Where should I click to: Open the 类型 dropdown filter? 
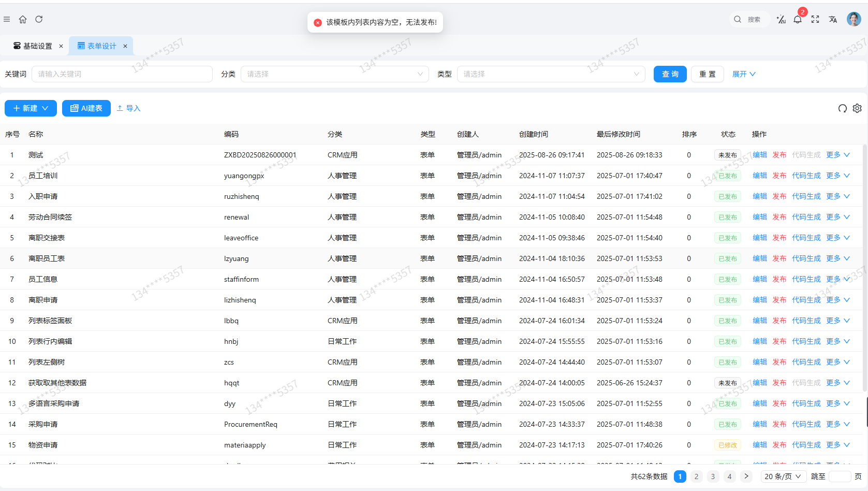pos(551,74)
